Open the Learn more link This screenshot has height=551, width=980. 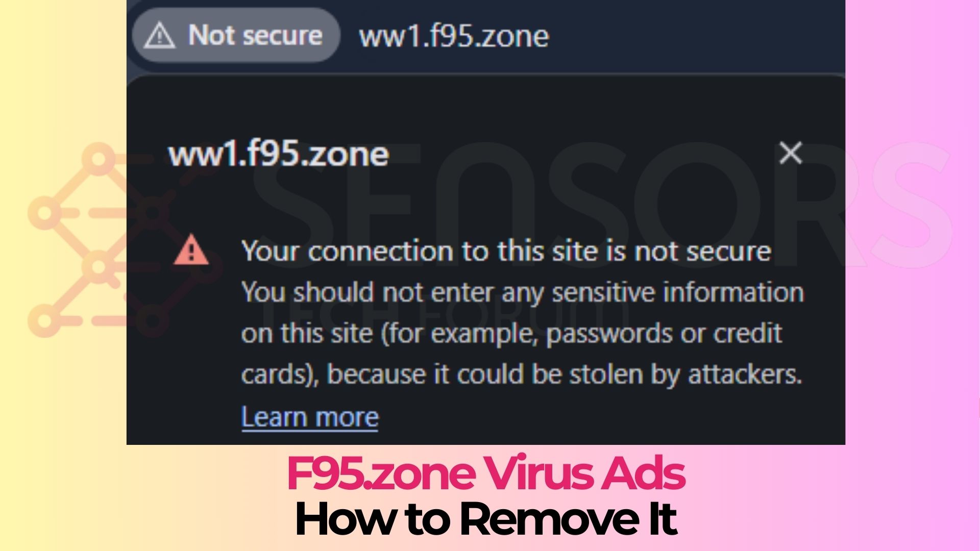coord(310,417)
